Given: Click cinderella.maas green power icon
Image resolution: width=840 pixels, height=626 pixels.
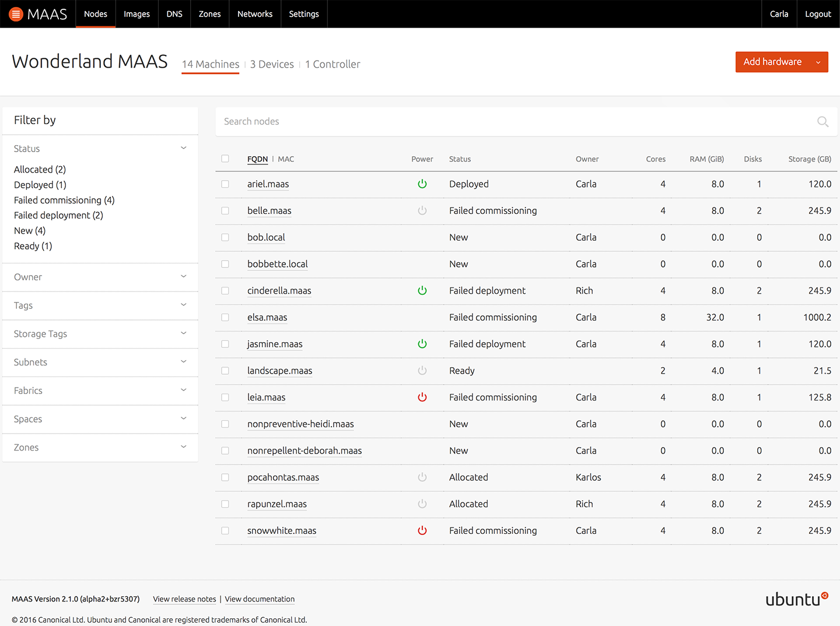Looking at the screenshot, I should tap(422, 290).
